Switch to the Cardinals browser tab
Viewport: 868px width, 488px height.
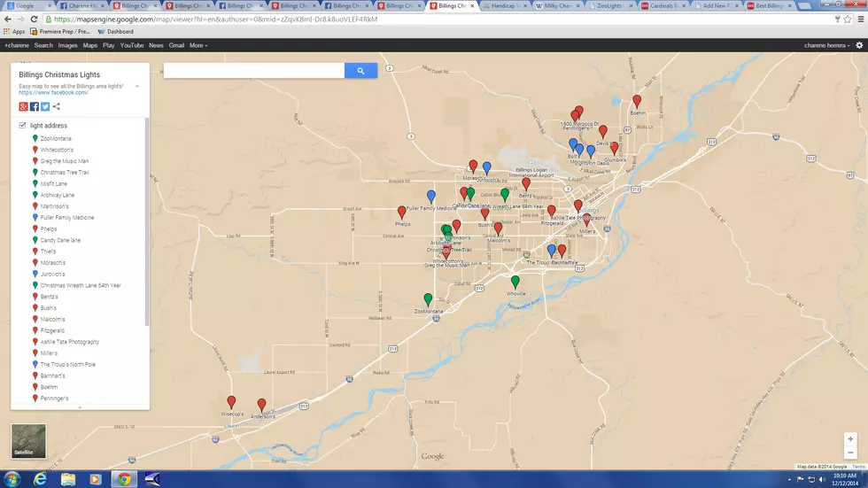tap(663, 5)
